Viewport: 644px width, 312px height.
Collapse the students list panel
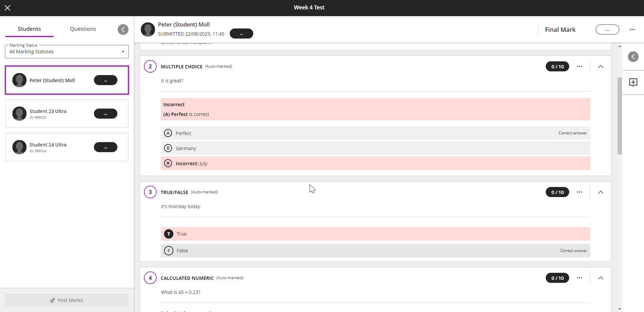[123, 29]
